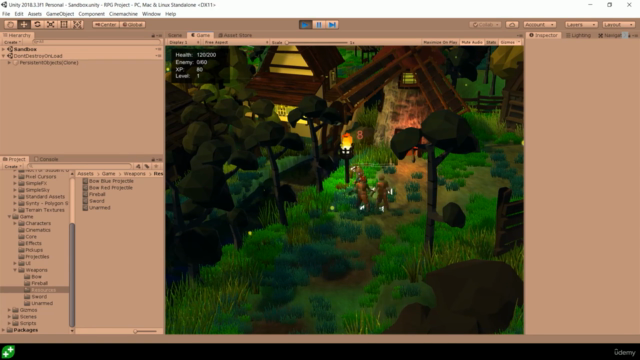
Task: Select the Bow Blue Projectile asset
Action: (x=108, y=181)
